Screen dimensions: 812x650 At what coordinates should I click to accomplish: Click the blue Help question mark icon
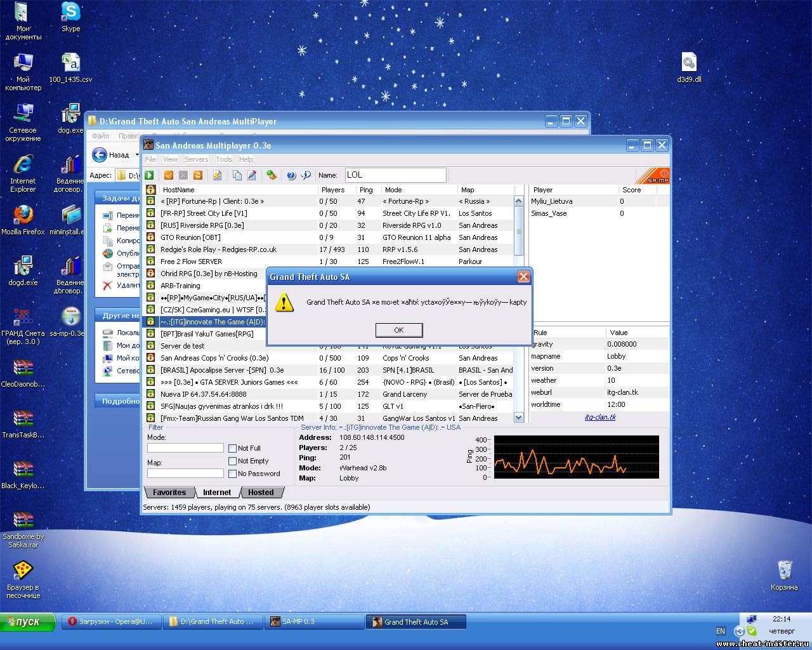(291, 175)
